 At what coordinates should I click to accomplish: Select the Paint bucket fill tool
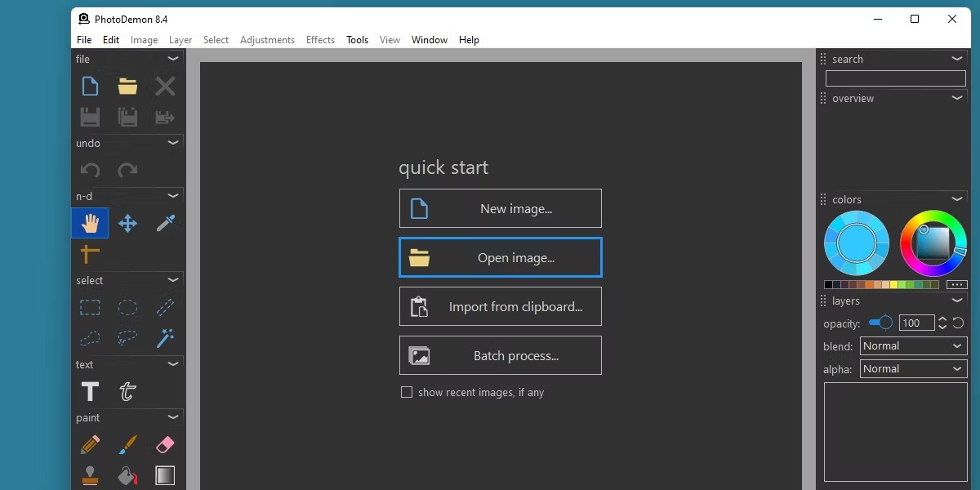127,475
